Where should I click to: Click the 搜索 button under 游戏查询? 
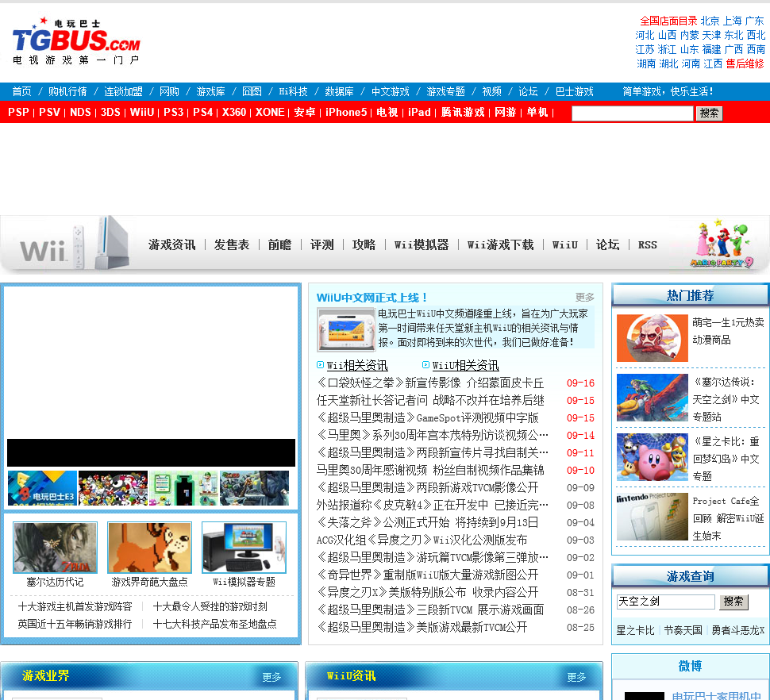point(733,602)
